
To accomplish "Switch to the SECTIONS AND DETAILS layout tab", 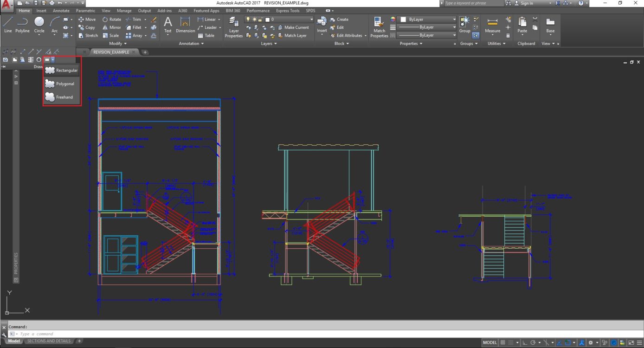I will pyautogui.click(x=49, y=341).
